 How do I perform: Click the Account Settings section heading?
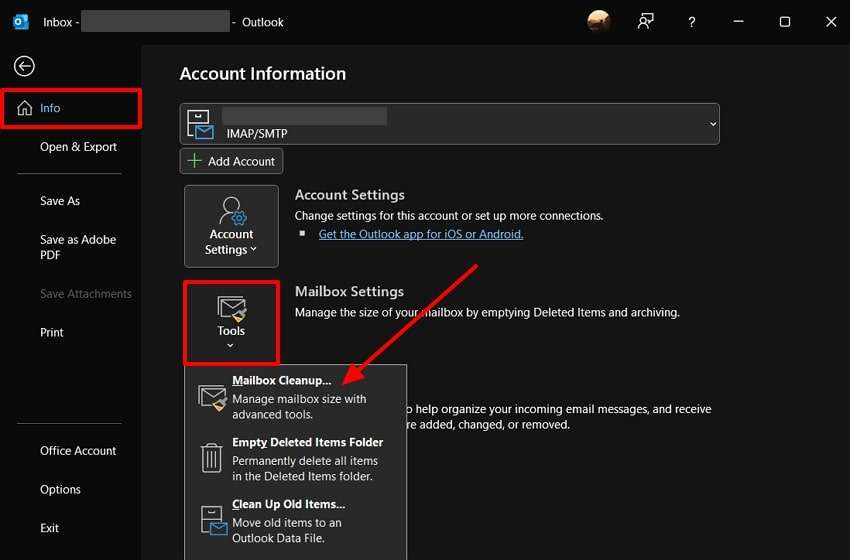pyautogui.click(x=350, y=195)
